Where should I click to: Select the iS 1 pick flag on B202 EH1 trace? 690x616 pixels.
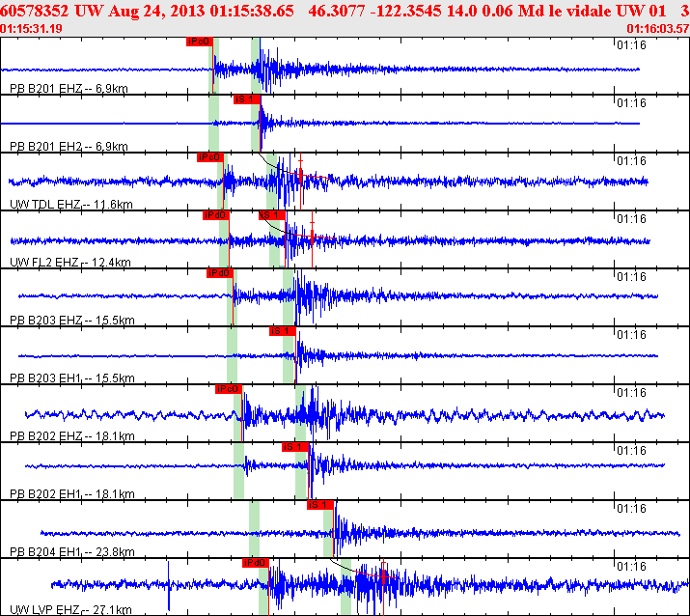coord(295,448)
